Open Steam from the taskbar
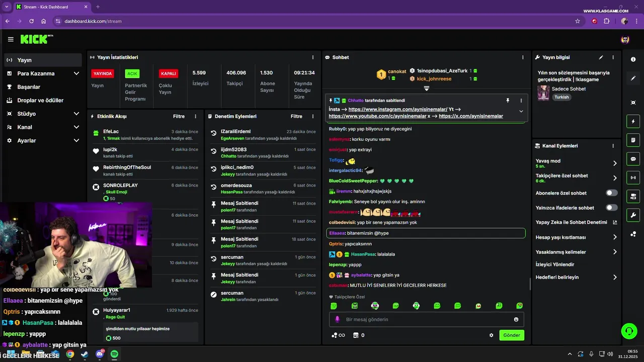Screen dimensions: 644x362 [x=85, y=354]
